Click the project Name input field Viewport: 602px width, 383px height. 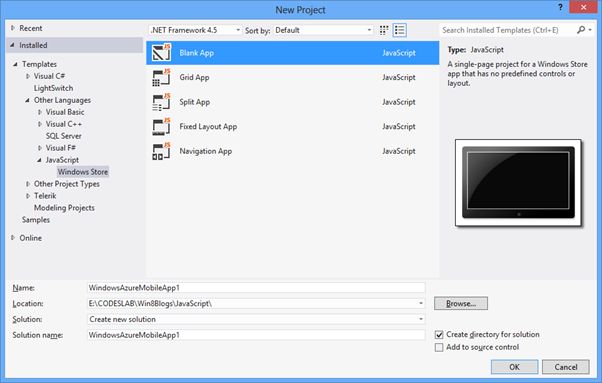coord(256,288)
